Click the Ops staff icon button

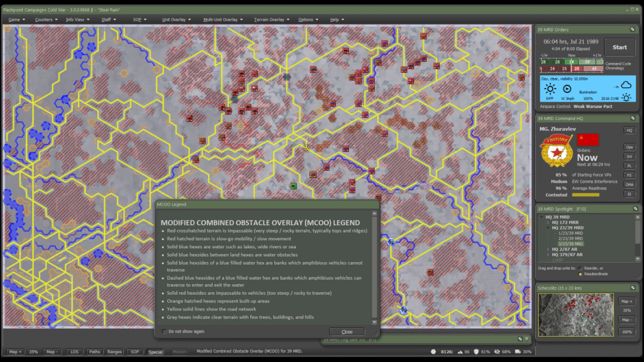point(629,146)
